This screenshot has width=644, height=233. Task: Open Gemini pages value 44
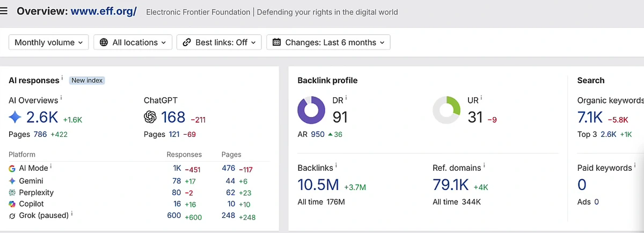coord(231,181)
